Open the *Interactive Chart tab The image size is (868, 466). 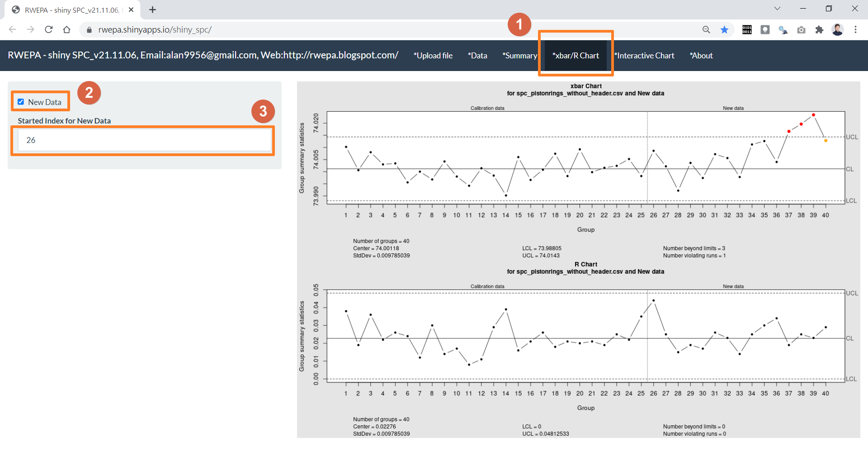[x=644, y=56]
